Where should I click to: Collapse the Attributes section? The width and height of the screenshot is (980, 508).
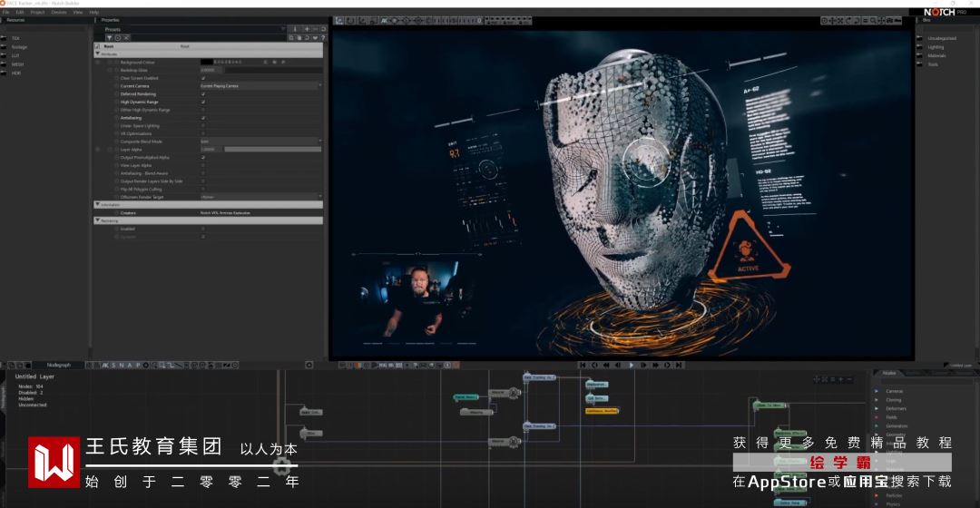point(98,54)
